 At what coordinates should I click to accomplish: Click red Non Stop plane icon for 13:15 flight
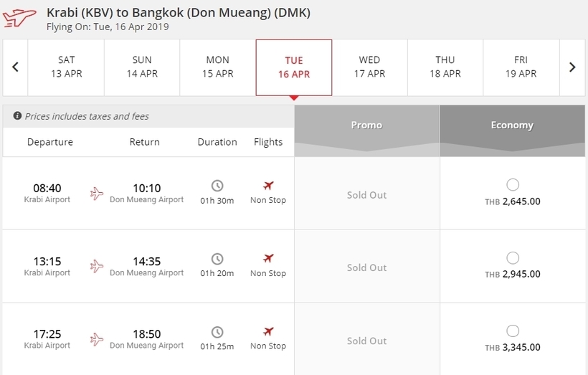(268, 258)
